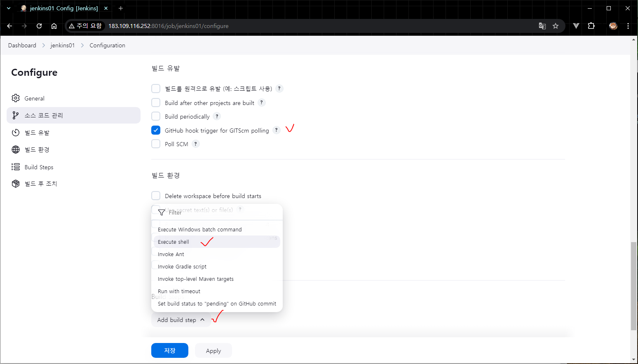Close the jenkins01 Config tab
Image resolution: width=638 pixels, height=364 pixels.
click(106, 8)
